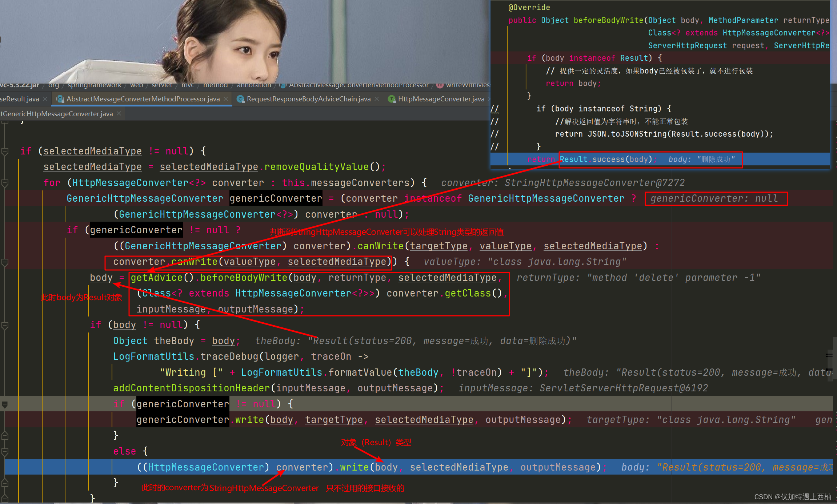837x504 pixels.
Task: Click 'annotation' in the breadcrumb path
Action: click(x=254, y=85)
